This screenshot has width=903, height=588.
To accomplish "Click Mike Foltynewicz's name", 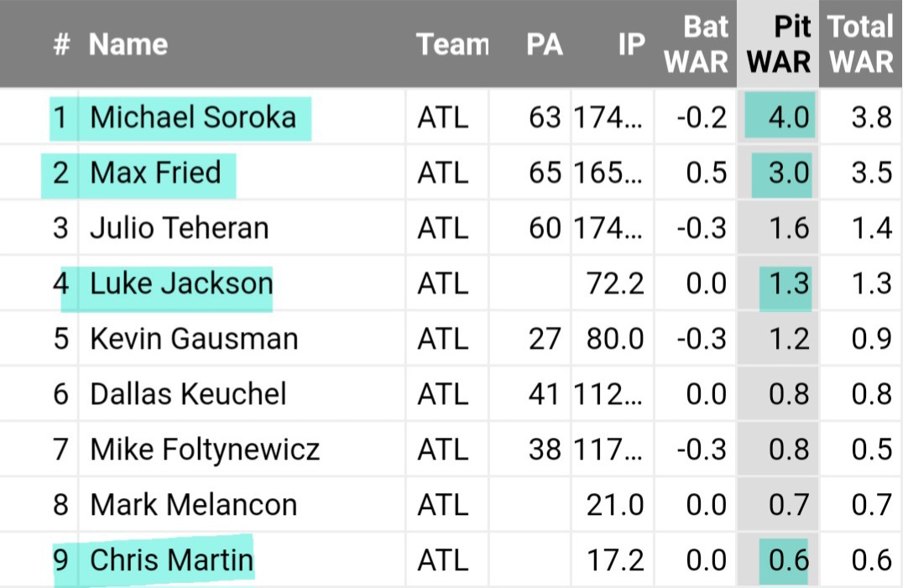I will [x=205, y=449].
